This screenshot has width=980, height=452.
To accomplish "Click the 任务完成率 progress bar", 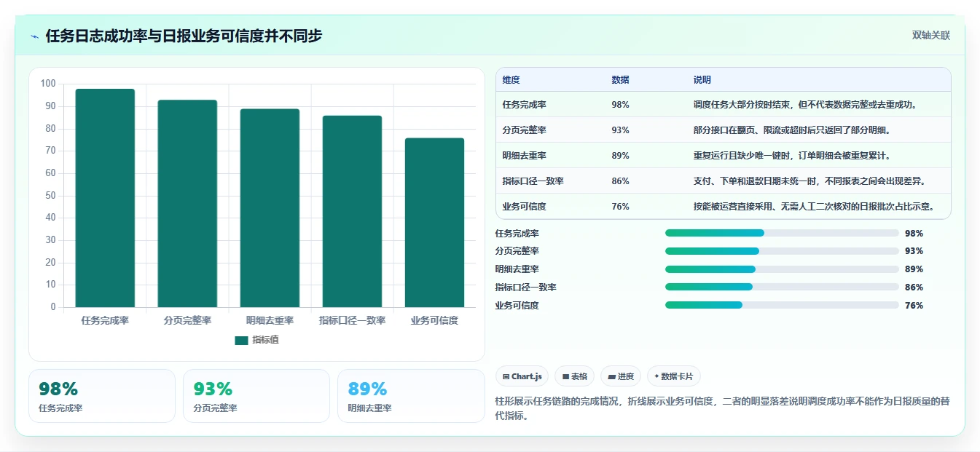I will click(782, 233).
